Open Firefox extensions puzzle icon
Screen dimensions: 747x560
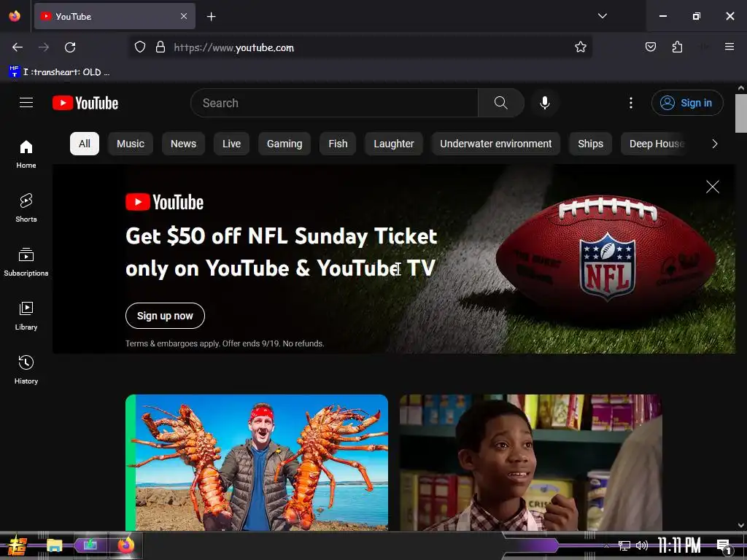pyautogui.click(x=677, y=47)
